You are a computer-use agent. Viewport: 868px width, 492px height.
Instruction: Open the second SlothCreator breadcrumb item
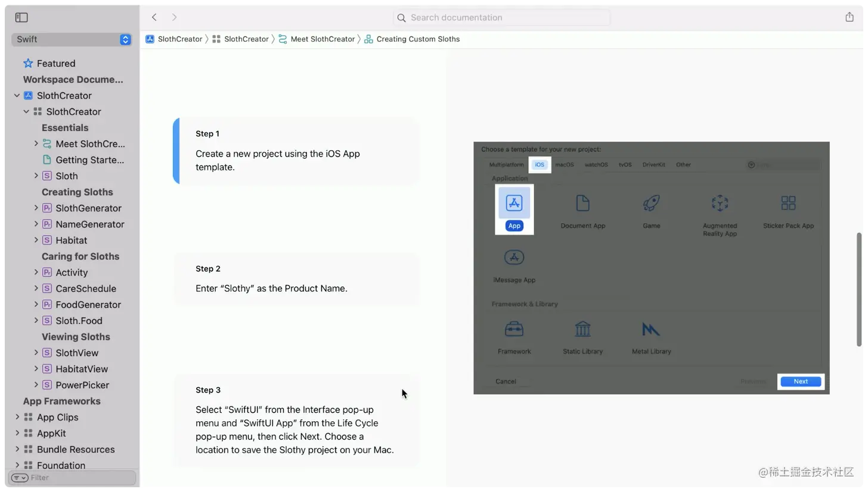(x=240, y=39)
